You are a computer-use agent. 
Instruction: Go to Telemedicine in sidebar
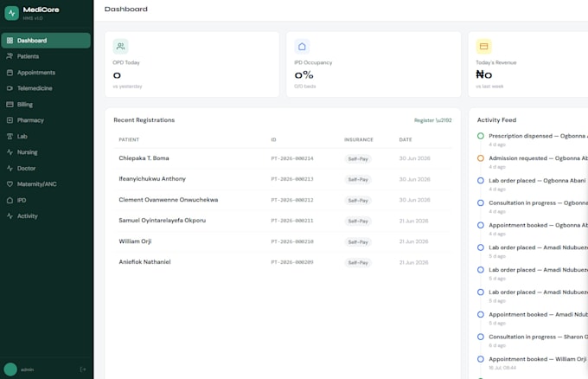pyautogui.click(x=46, y=88)
